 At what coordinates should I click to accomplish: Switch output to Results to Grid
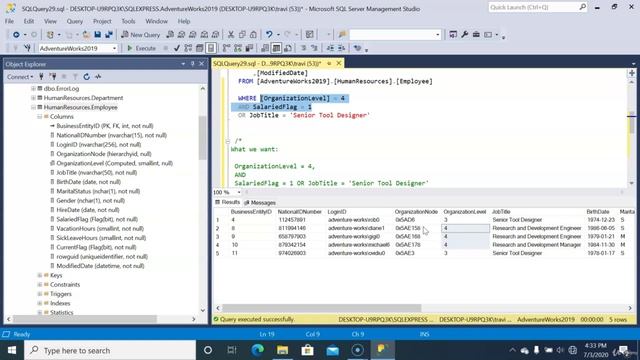pos(276,48)
